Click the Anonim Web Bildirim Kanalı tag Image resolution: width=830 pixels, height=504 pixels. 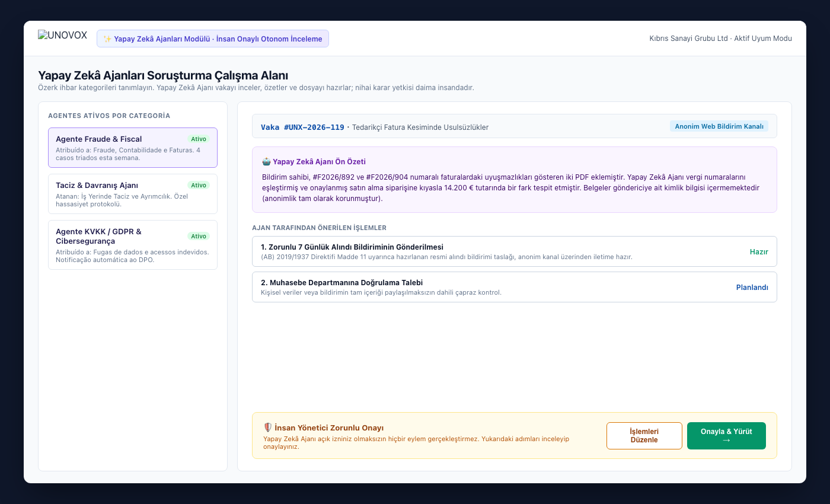[x=719, y=126]
